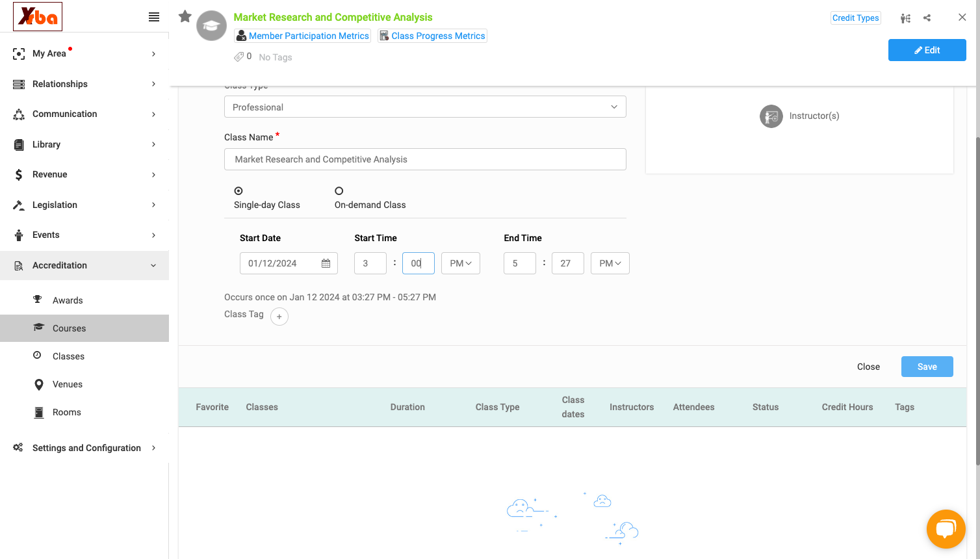Click the Class Name input field
The width and height of the screenshot is (980, 559).
425,159
